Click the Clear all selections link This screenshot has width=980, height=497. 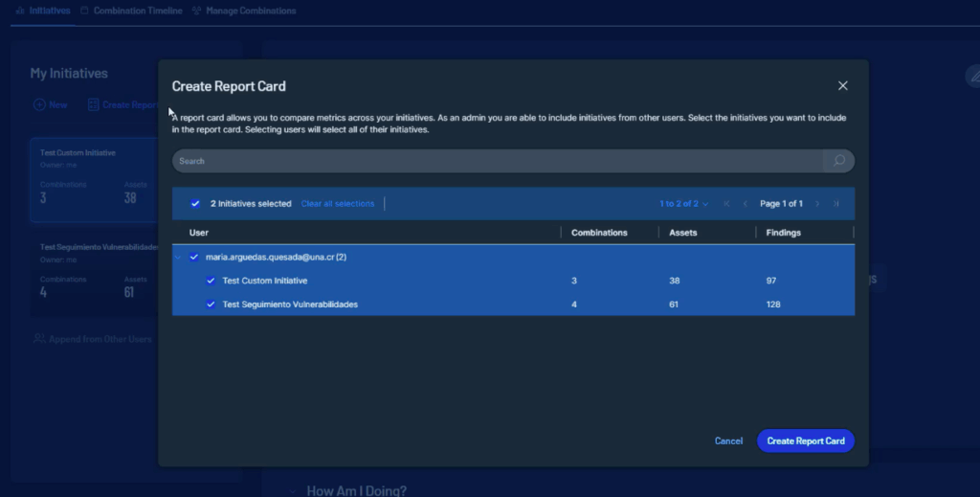tap(337, 204)
